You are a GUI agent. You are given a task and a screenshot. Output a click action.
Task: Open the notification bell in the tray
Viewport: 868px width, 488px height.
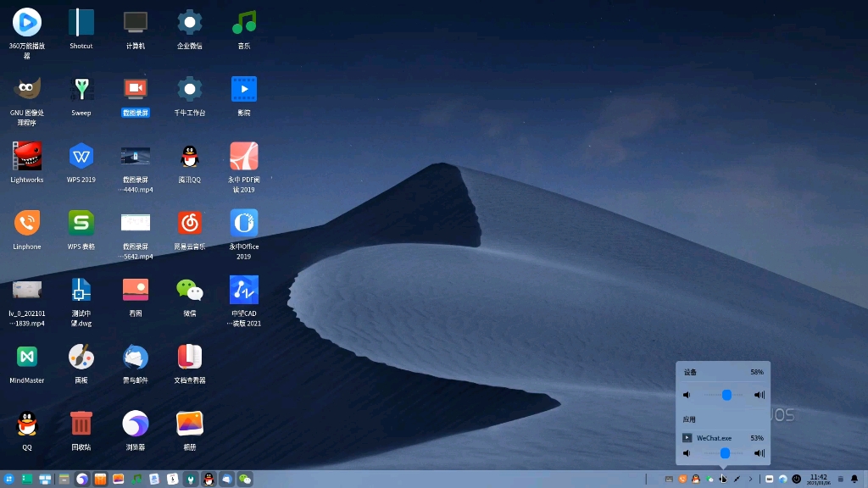(854, 480)
